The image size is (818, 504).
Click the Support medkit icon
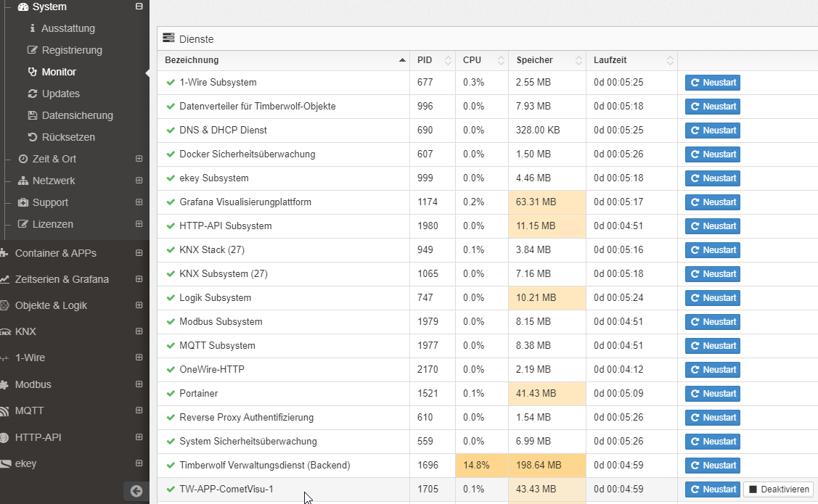(x=23, y=202)
